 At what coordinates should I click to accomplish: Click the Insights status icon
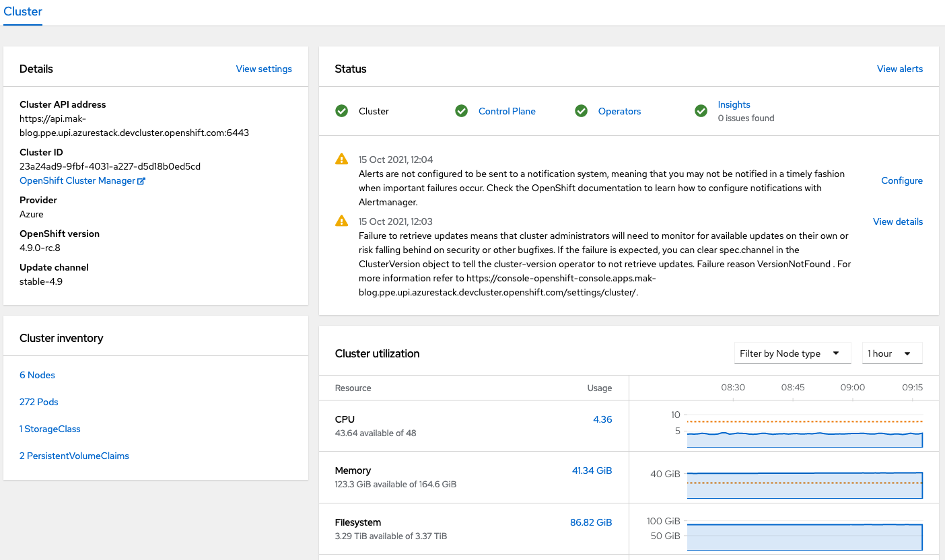701,110
